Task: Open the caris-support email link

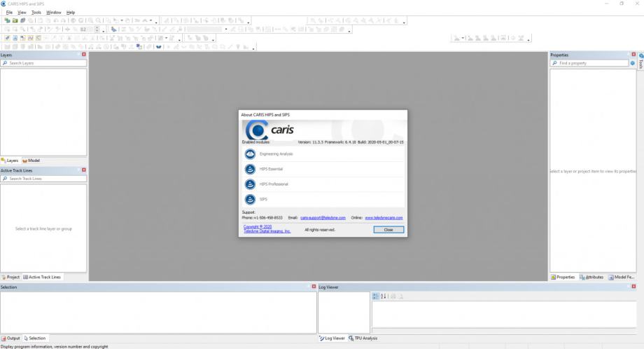Action: point(323,218)
